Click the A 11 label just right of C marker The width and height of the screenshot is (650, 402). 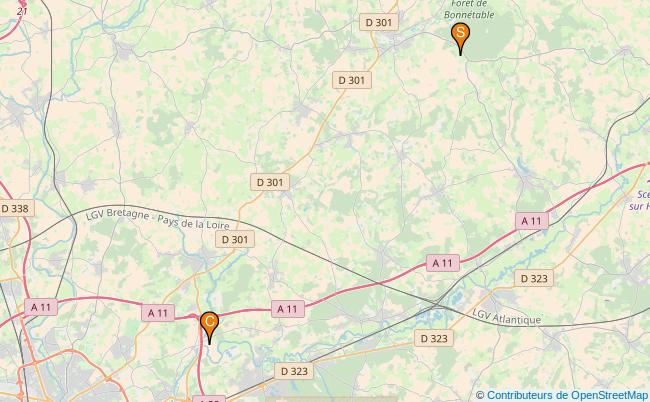288,309
